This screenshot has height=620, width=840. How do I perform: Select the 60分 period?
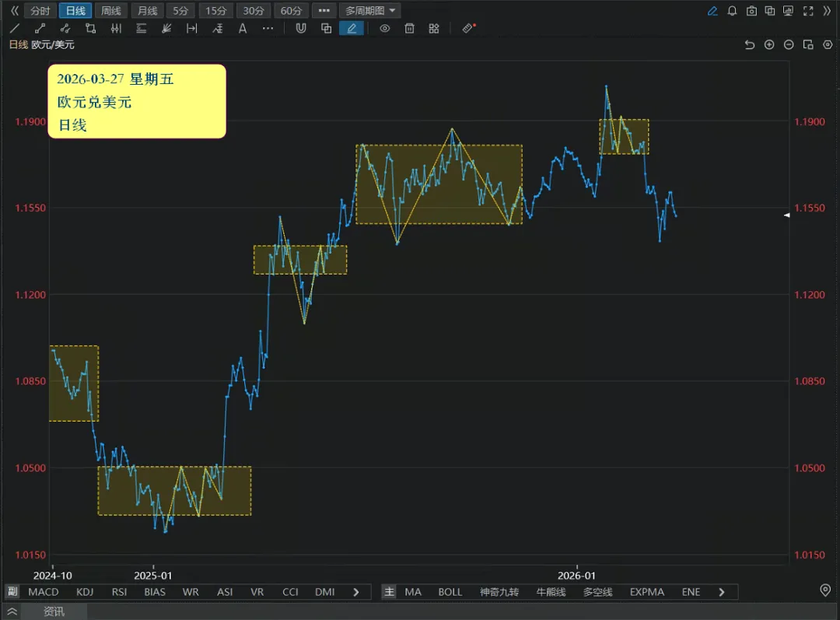click(x=291, y=11)
